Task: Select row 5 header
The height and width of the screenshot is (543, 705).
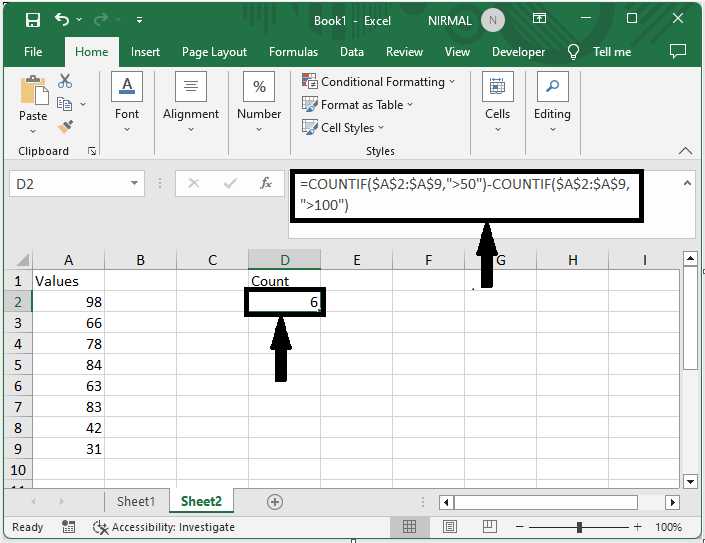Action: pos(18,365)
